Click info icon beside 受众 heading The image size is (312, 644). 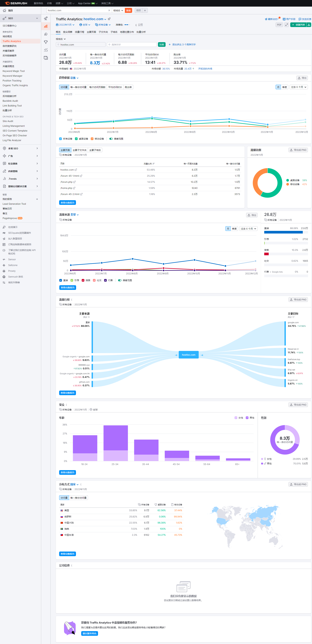[66, 405]
